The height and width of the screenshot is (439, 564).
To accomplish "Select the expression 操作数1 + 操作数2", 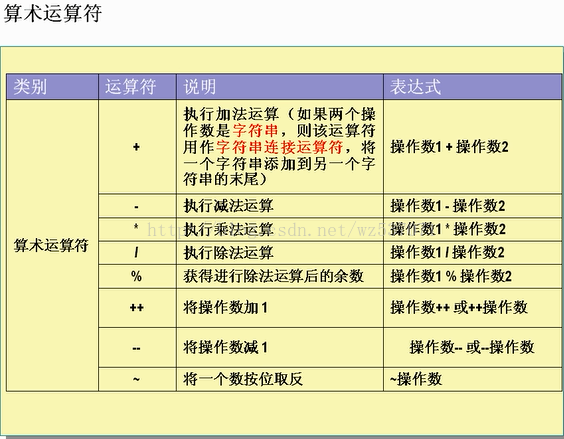I will point(449,147).
